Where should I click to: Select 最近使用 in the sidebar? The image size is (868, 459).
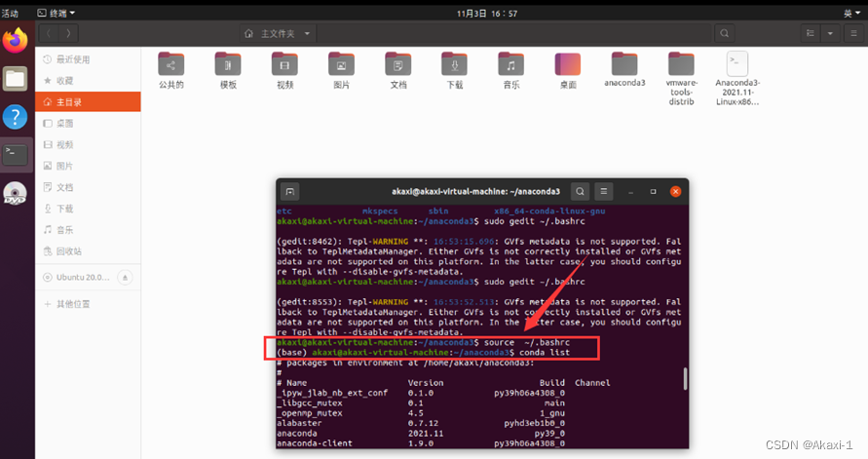click(x=88, y=59)
